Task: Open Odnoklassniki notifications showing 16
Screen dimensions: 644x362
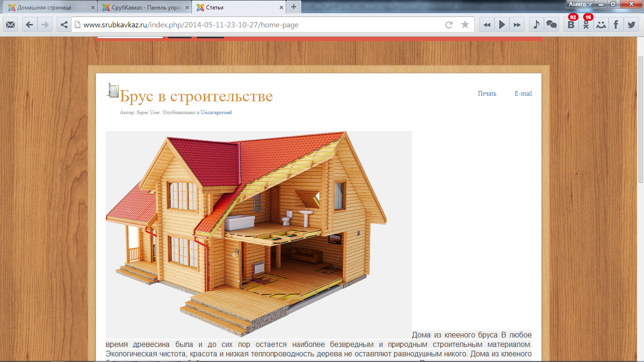Action: [586, 25]
